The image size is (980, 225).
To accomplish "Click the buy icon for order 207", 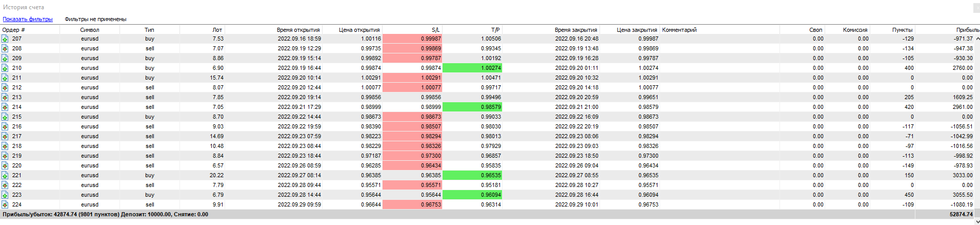I will 5,39.
